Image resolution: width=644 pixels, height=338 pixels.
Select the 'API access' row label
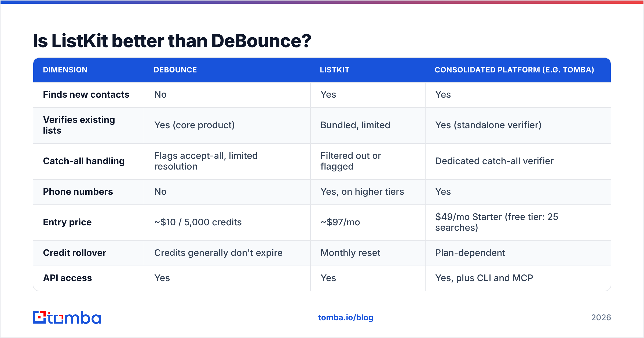(68, 278)
